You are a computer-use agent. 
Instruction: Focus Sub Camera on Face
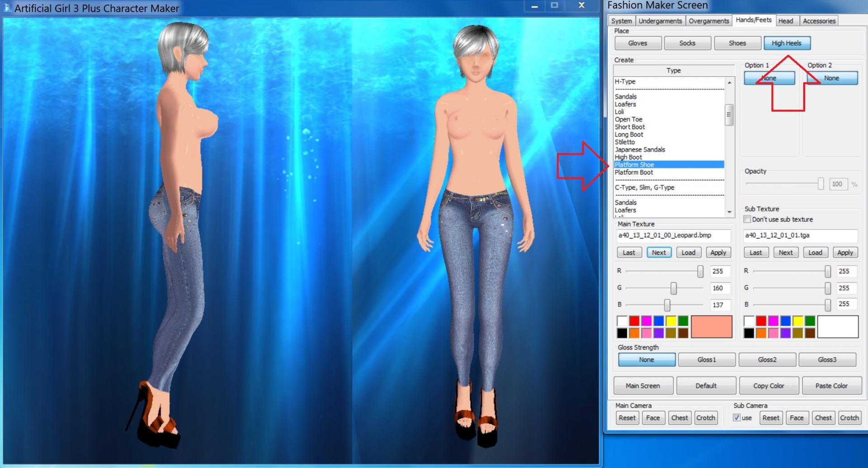click(797, 418)
